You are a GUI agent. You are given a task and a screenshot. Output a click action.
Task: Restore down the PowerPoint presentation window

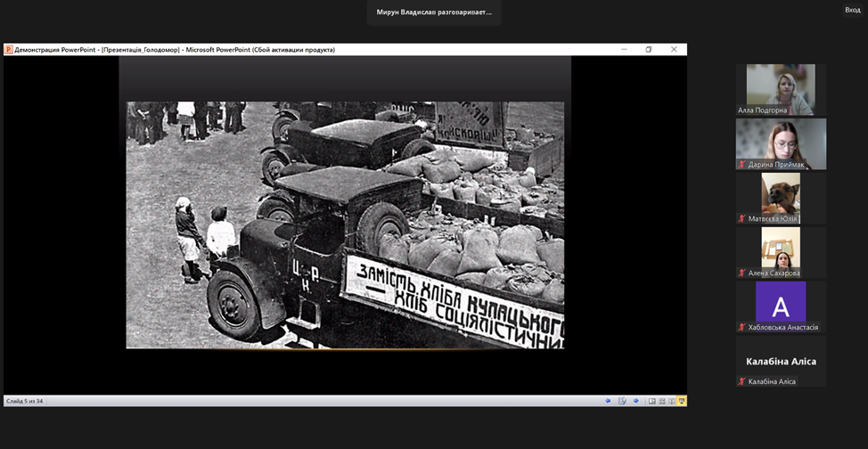[649, 50]
